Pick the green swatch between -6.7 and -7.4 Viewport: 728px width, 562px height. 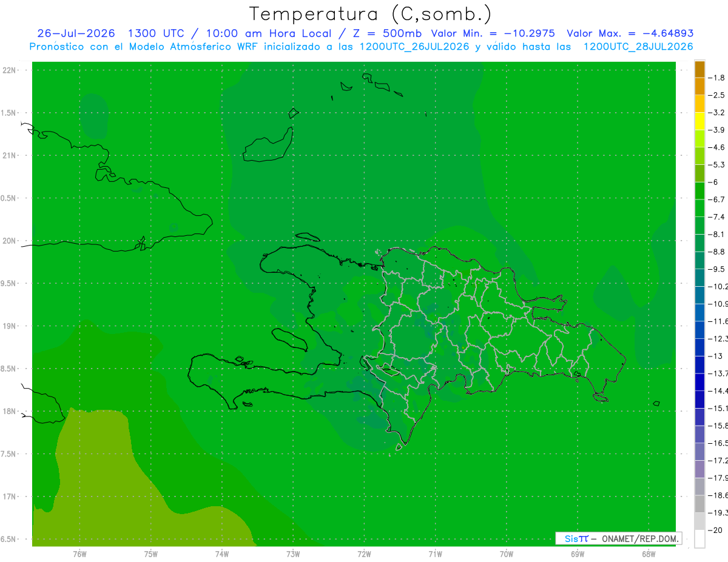[x=699, y=208]
